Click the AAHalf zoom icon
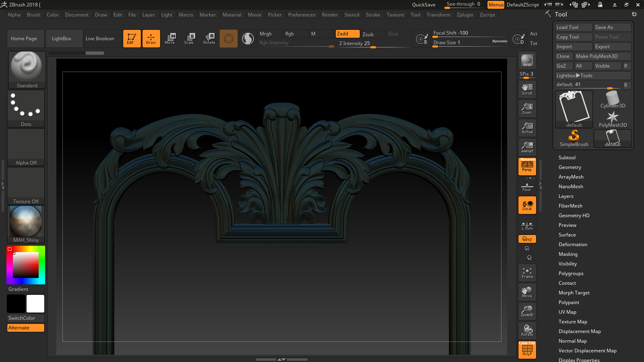The image size is (644, 362). pos(527,147)
